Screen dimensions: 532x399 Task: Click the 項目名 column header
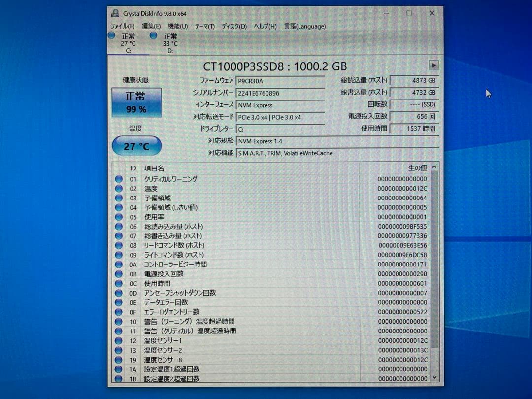pos(250,168)
